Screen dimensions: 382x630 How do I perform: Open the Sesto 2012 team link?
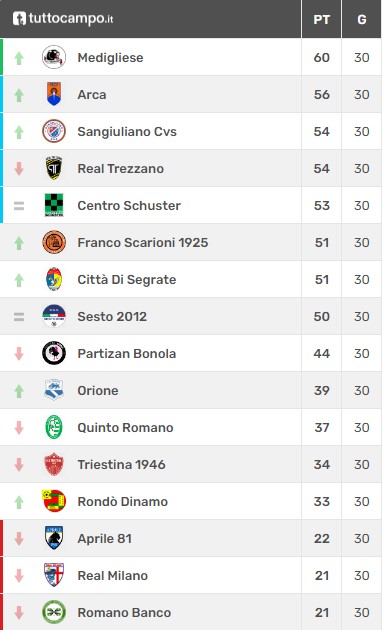tap(112, 317)
